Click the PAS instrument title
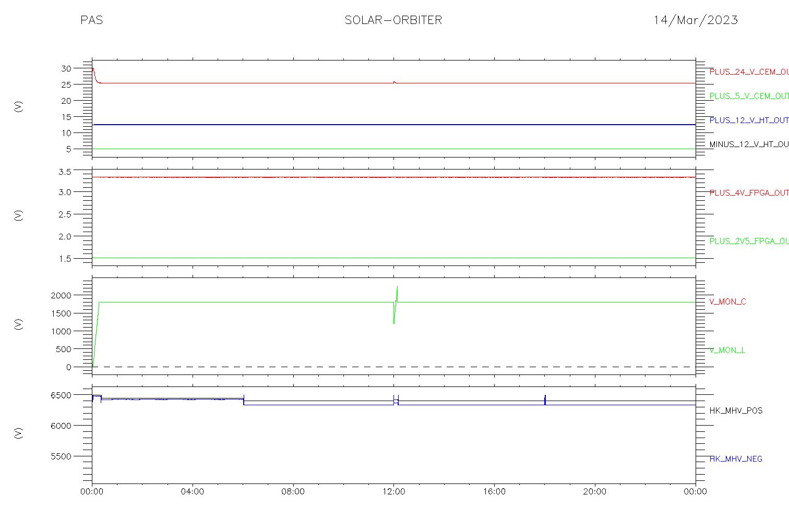Viewport: 789px width, 532px height. click(91, 20)
